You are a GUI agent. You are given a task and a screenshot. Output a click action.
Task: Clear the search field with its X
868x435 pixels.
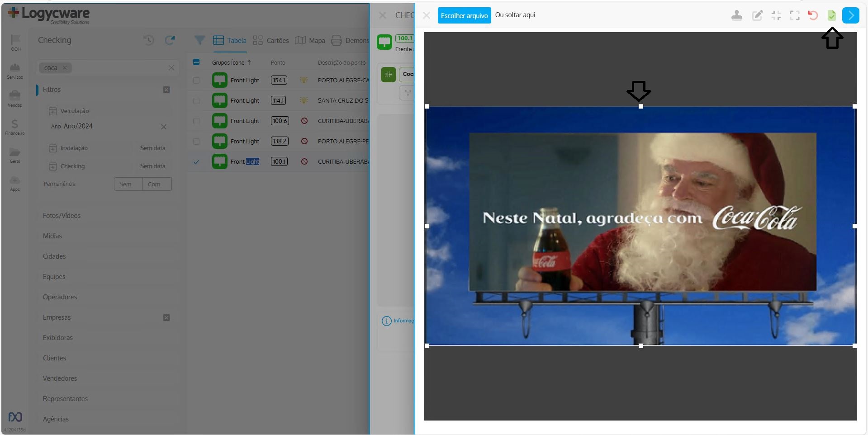171,68
